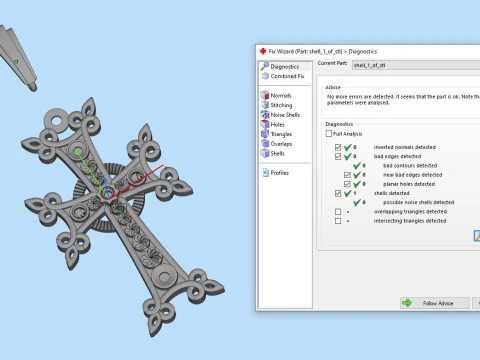480x360 pixels.
Task: Click the update diagnostics icon button
Action: [477, 235]
